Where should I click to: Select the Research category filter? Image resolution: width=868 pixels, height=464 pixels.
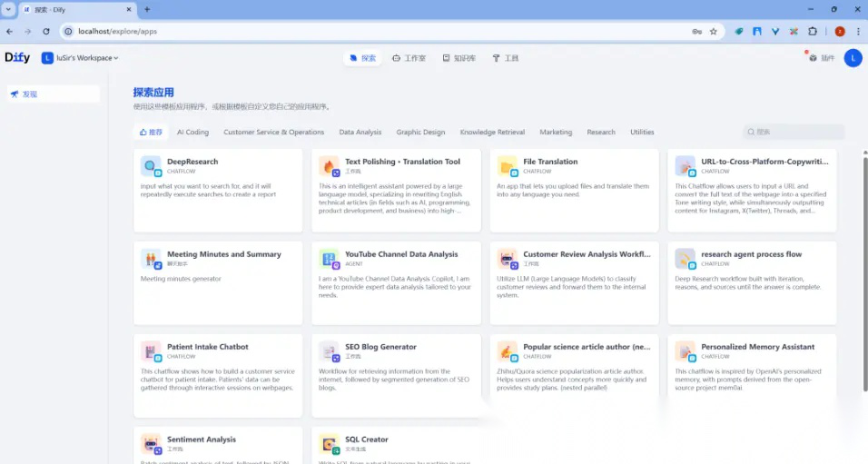point(601,132)
